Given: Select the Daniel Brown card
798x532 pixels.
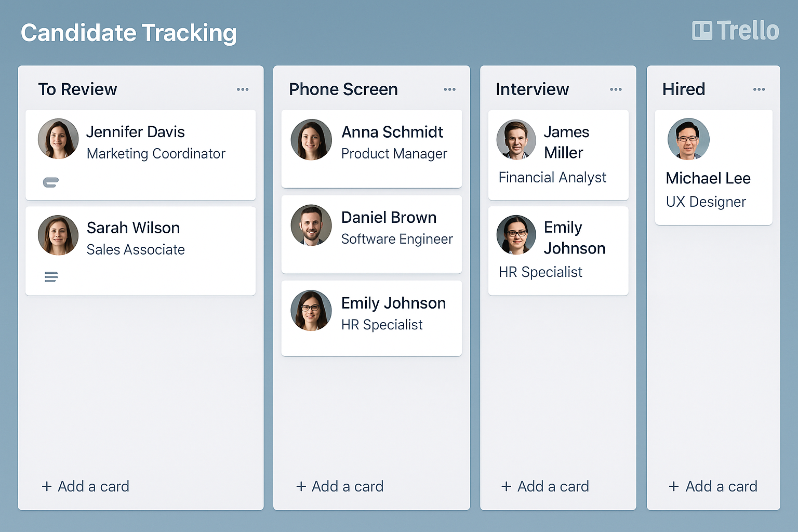Looking at the screenshot, I should coord(371,234).
